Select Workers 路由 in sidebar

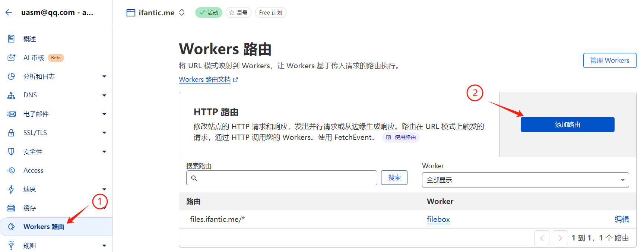(44, 227)
